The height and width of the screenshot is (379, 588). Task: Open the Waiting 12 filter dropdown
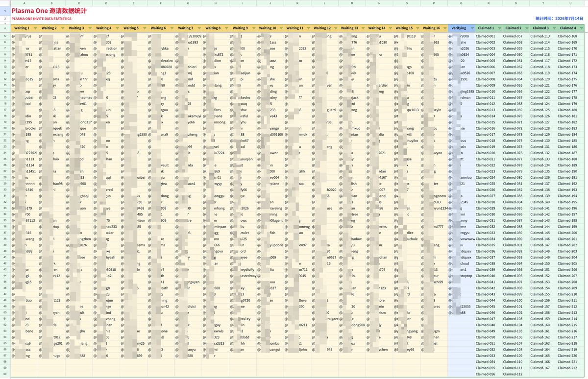[336, 28]
